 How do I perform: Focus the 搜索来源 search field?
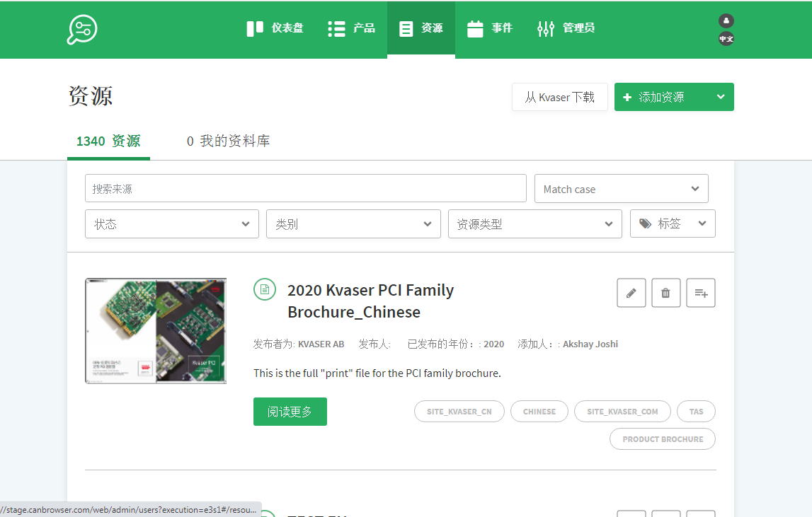[306, 188]
